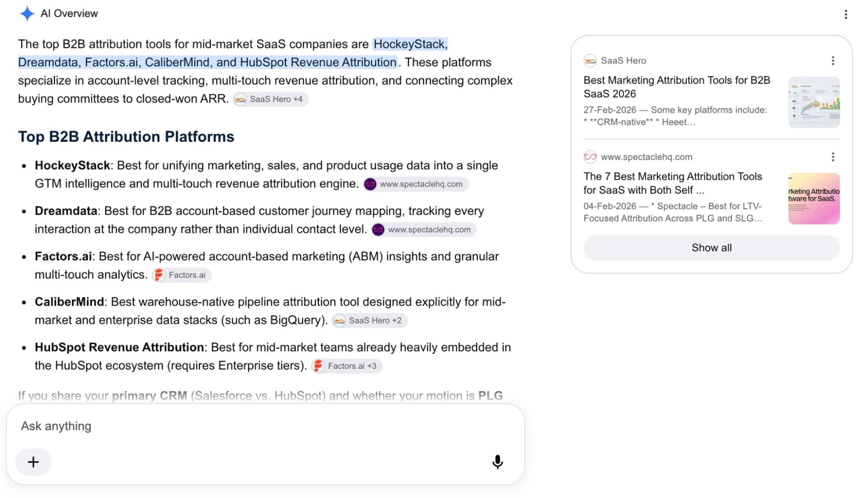Open the spectaclehq.com citation after HockeyStack
The width and height of the screenshot is (868, 498).
[x=416, y=184]
